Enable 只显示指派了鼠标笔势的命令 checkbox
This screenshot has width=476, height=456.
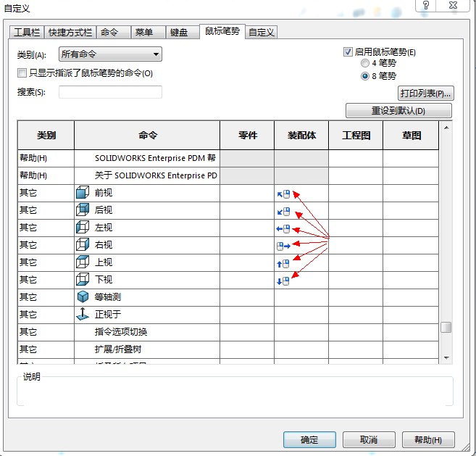(x=22, y=73)
